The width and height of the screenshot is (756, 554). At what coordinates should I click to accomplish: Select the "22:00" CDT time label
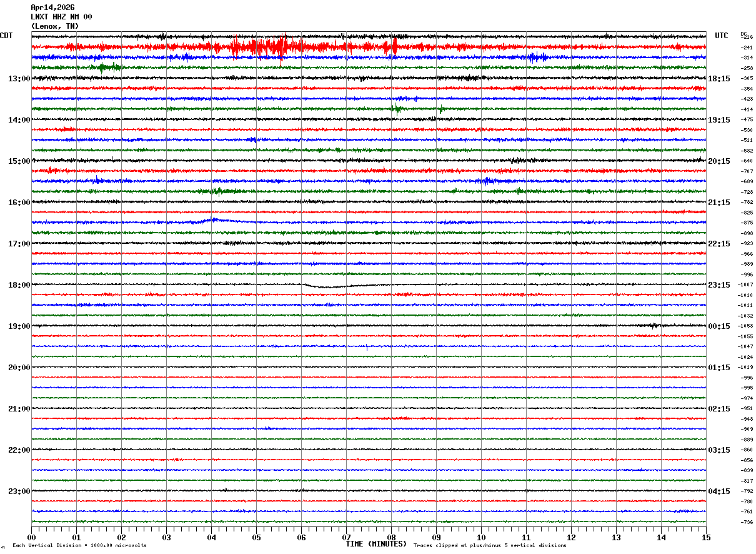pos(19,450)
